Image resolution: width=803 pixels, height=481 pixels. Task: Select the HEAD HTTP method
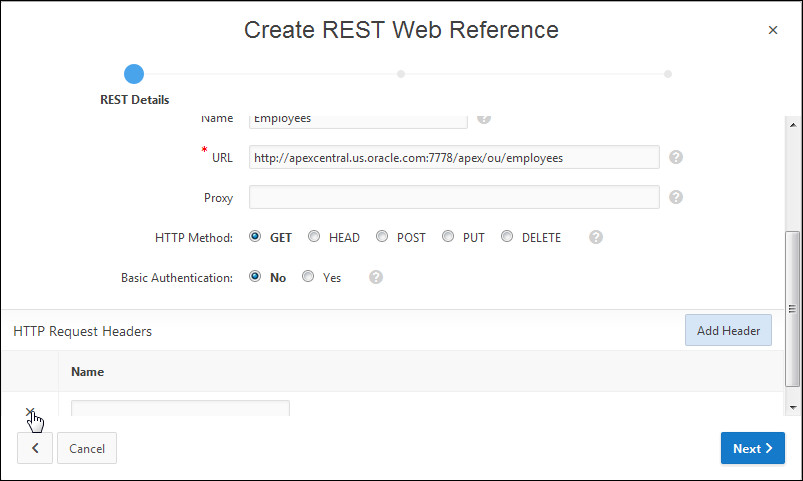pos(314,237)
